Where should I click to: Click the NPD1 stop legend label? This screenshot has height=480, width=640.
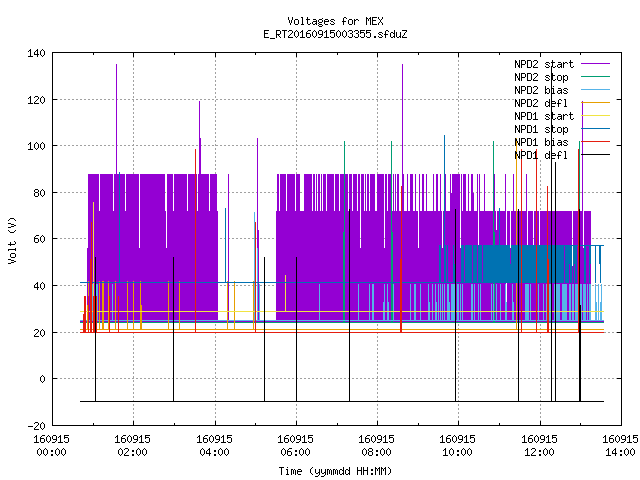pyautogui.click(x=541, y=129)
